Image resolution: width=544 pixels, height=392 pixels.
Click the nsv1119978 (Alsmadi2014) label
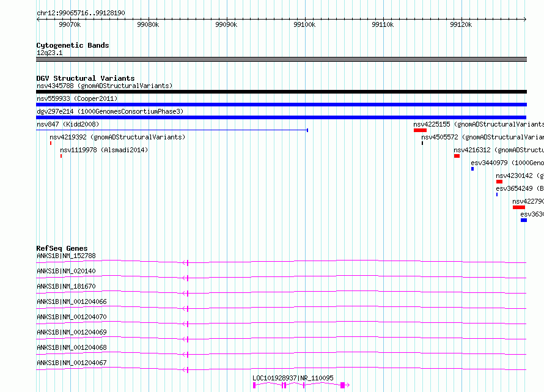point(104,150)
